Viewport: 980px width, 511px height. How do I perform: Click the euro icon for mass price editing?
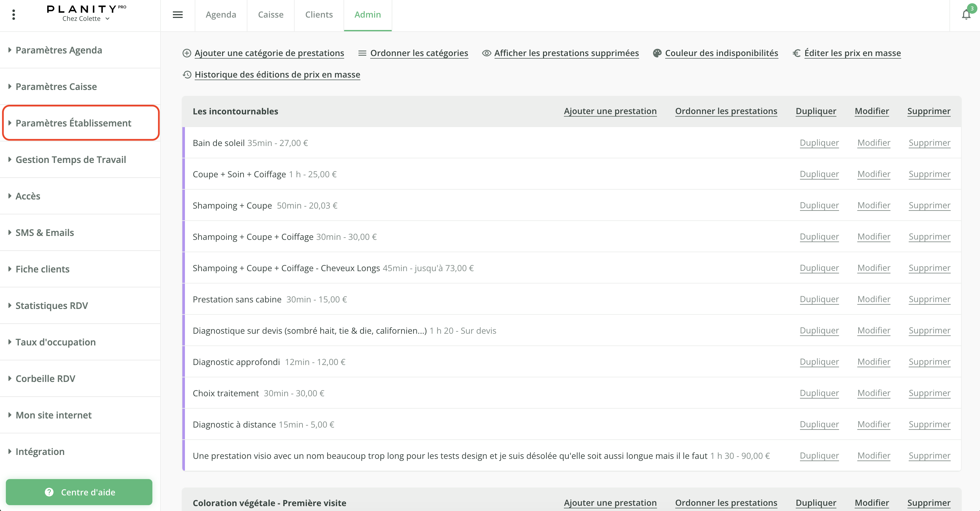point(796,53)
